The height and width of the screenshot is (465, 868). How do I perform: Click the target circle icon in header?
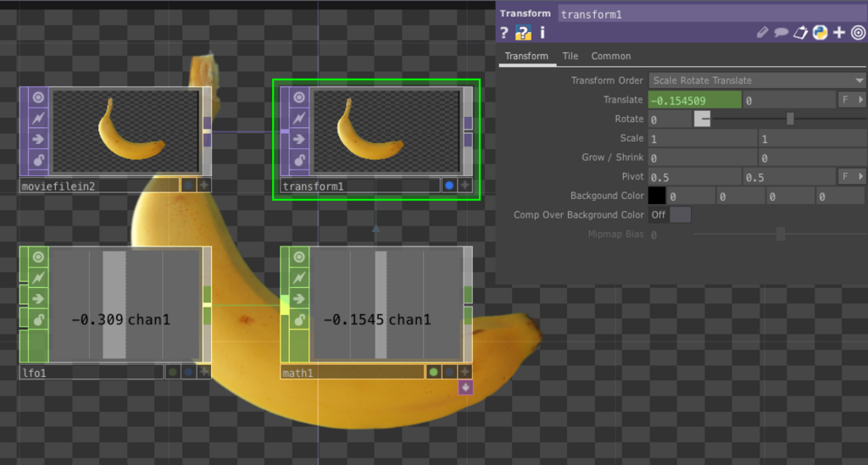[858, 33]
